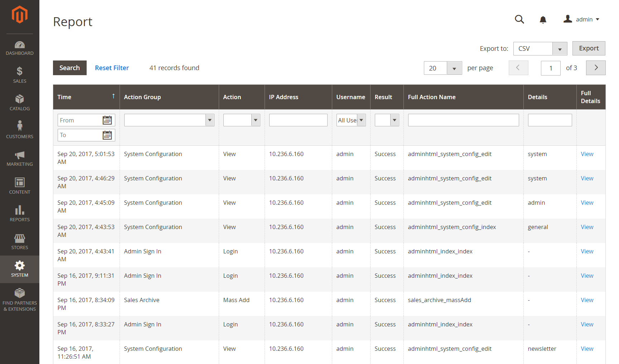This screenshot has width=619, height=364.
Task: Open the Marketing section
Action: click(x=20, y=157)
